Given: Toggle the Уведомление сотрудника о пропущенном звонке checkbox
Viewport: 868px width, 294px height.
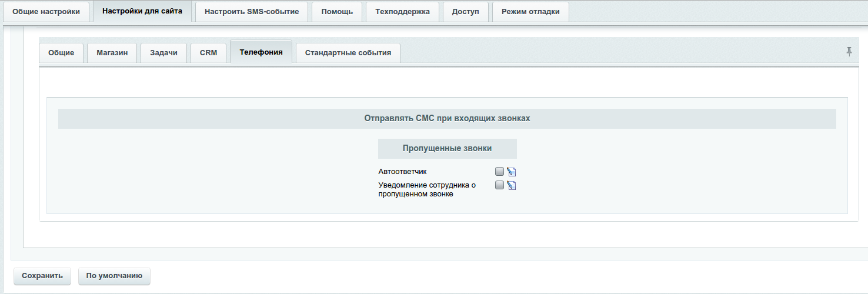Looking at the screenshot, I should [499, 185].
